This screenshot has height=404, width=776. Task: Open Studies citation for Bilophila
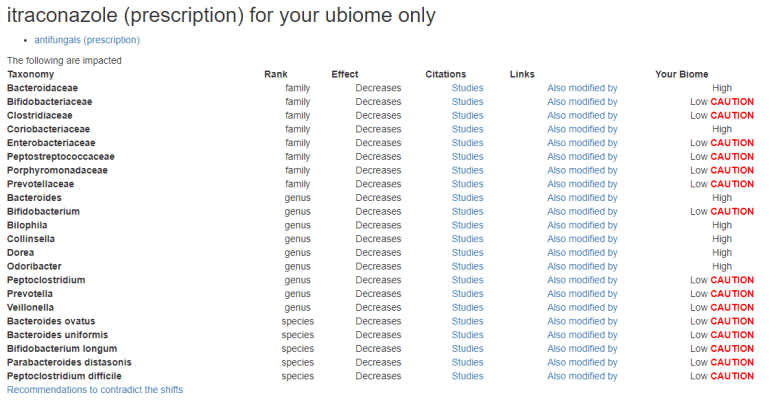467,226
